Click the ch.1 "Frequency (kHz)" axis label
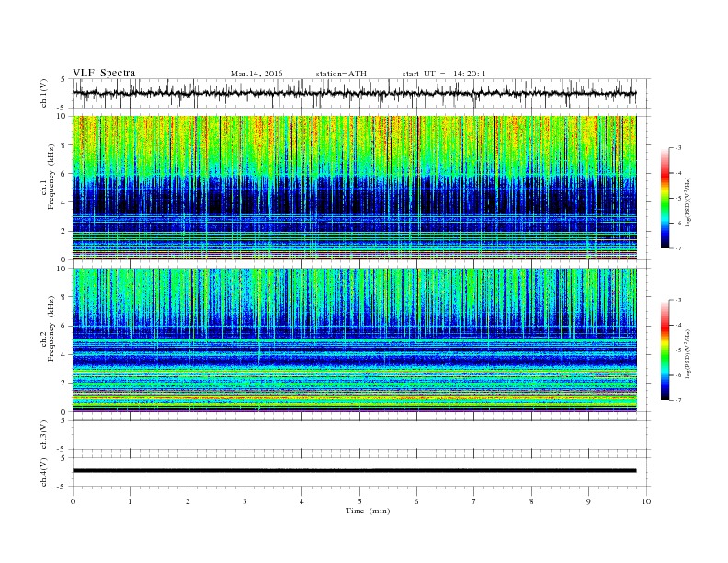 click(x=51, y=177)
